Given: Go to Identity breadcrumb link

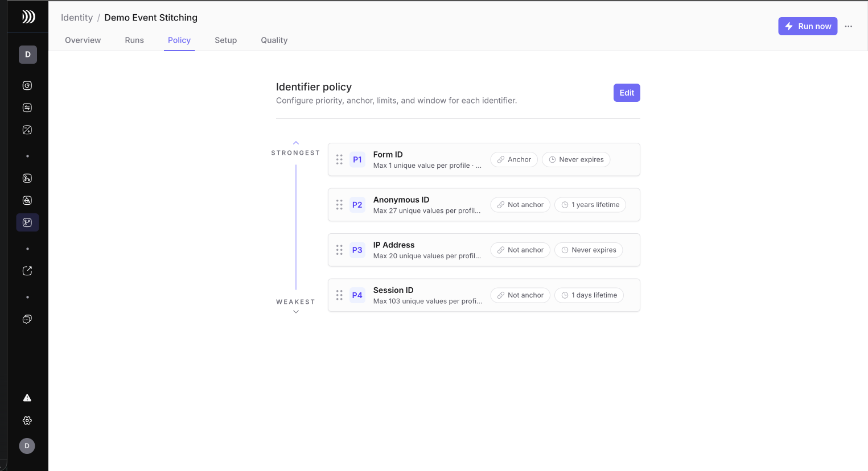Looking at the screenshot, I should pos(77,18).
